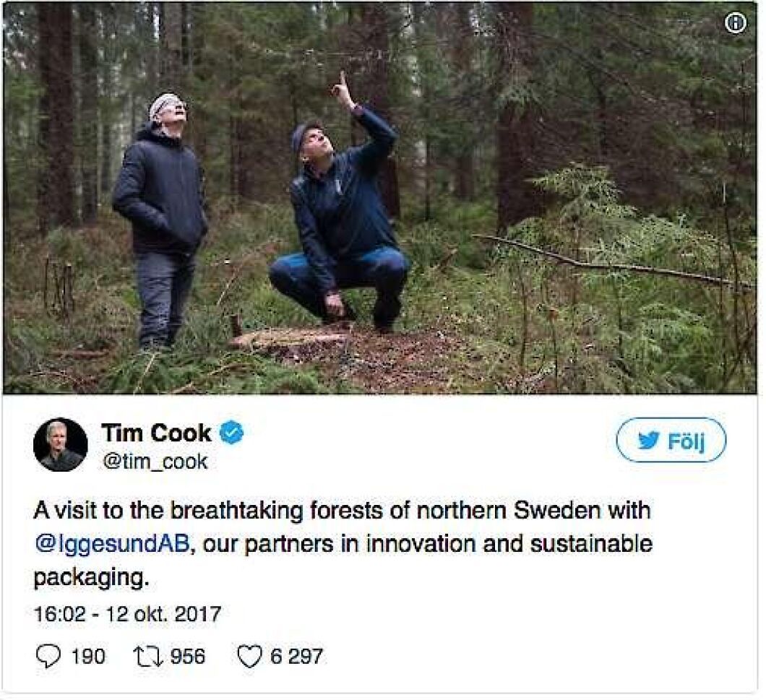766x700 pixels.
Task: Open the round profile avatar
Action: tap(61, 444)
